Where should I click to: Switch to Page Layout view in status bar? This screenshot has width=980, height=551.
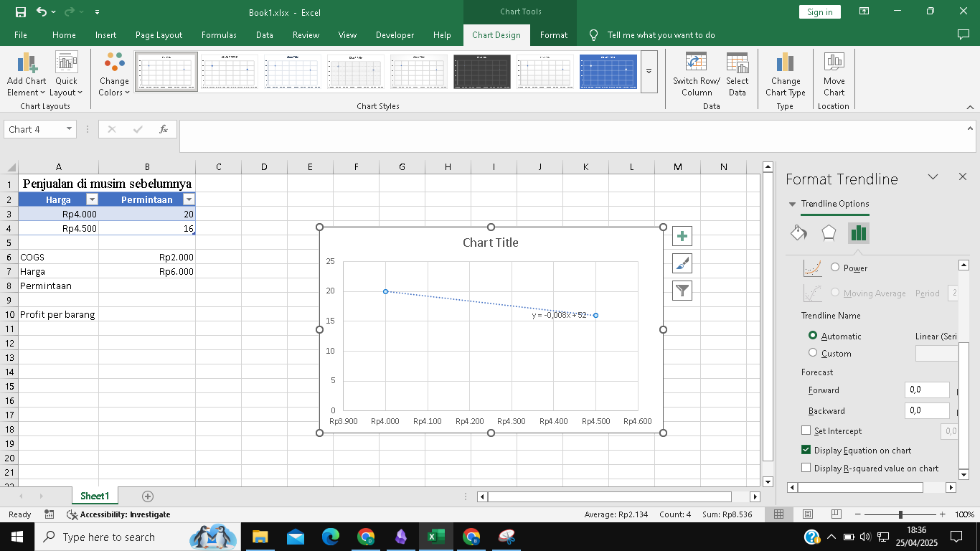[807, 514]
